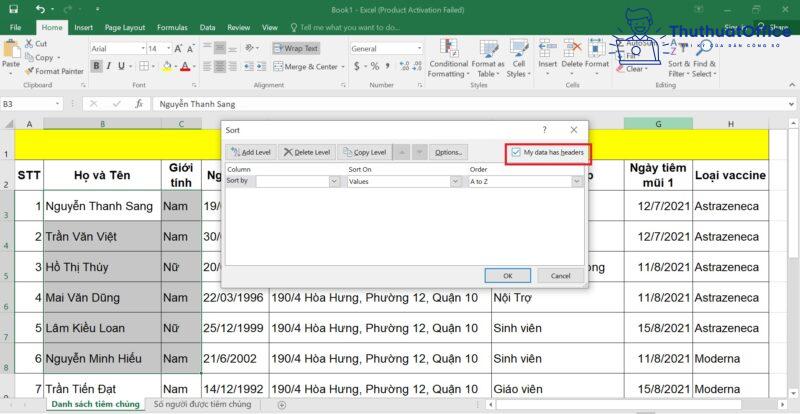Collapse the ribbon with the caret
Viewport: 800px width, 414px height.
791,84
